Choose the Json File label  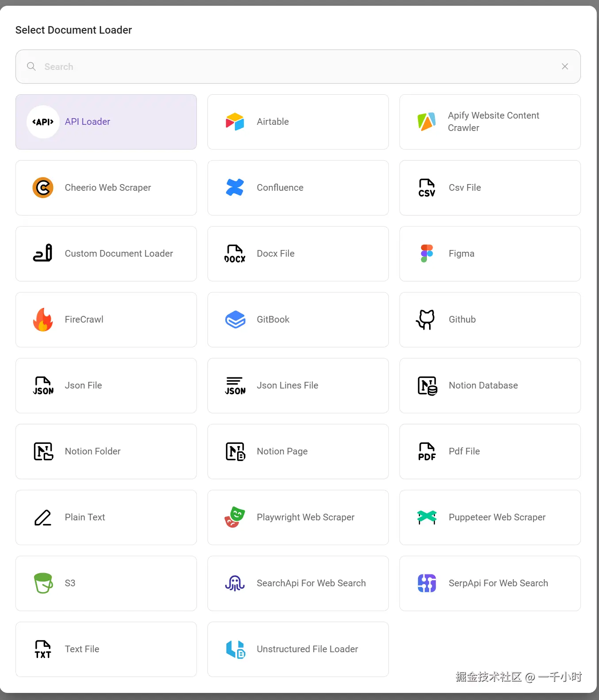[84, 385]
